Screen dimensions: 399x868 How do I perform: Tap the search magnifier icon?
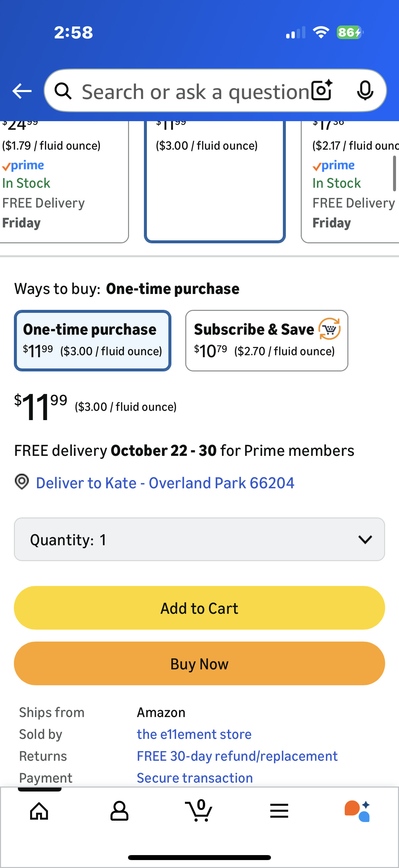click(63, 91)
